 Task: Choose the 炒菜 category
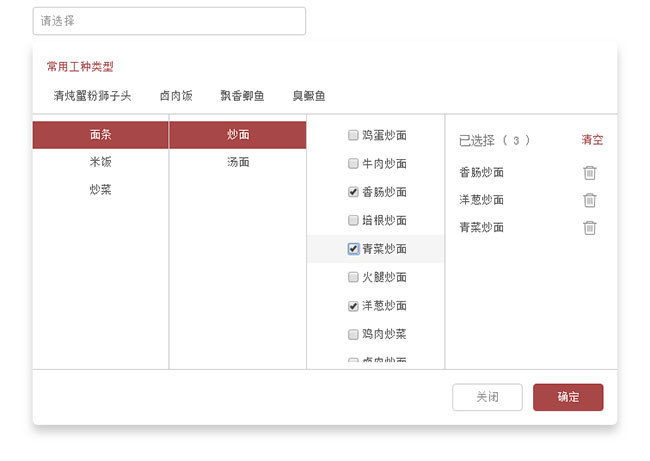pos(100,189)
